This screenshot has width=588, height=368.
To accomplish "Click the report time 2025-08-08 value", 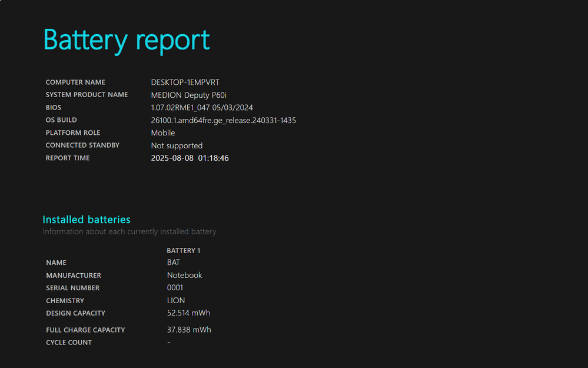I will (190, 158).
